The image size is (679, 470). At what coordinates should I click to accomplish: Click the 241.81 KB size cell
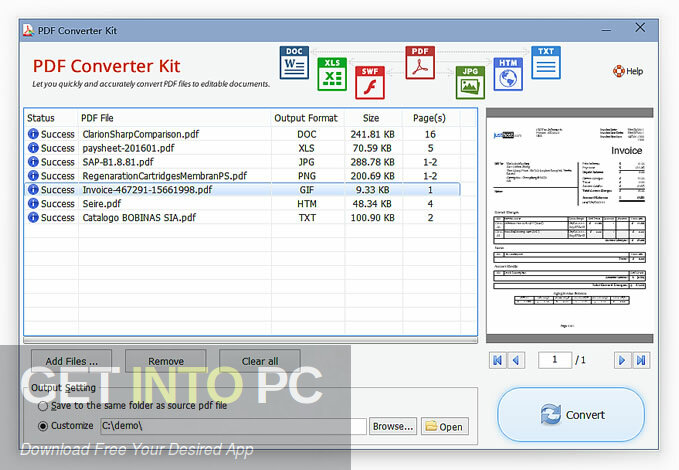click(x=372, y=134)
